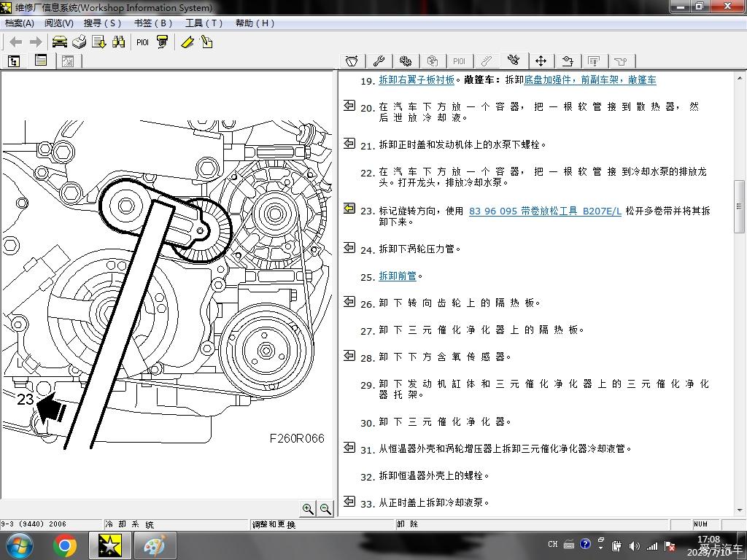747x560 pixels.
Task: Open vehicle selection with the yellow car icon
Action: pos(60,42)
